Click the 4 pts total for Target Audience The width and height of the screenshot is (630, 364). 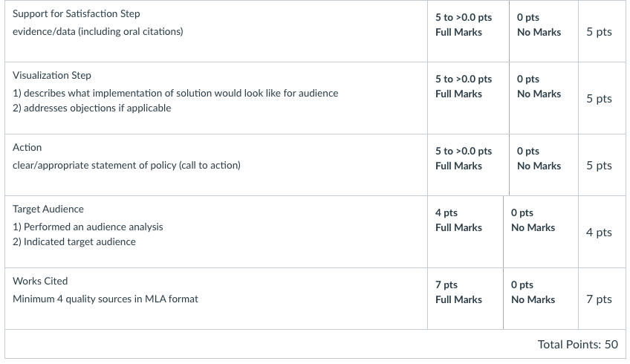pyautogui.click(x=599, y=233)
